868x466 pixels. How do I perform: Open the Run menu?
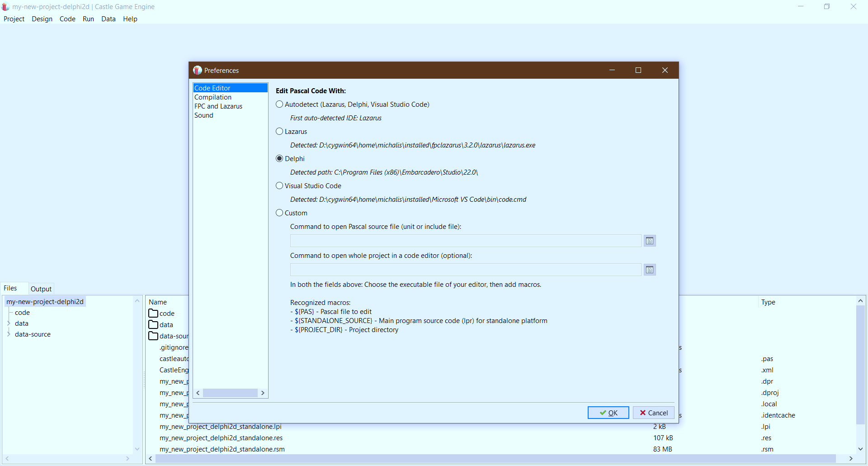88,19
